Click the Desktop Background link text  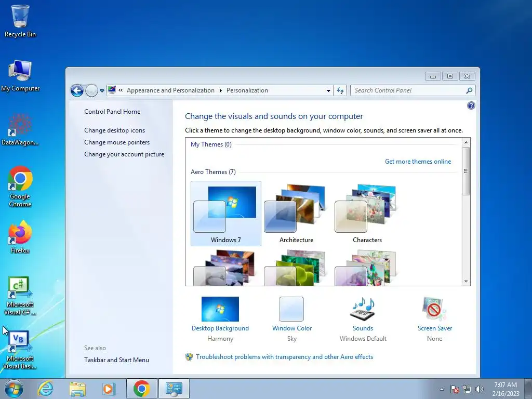click(x=220, y=328)
